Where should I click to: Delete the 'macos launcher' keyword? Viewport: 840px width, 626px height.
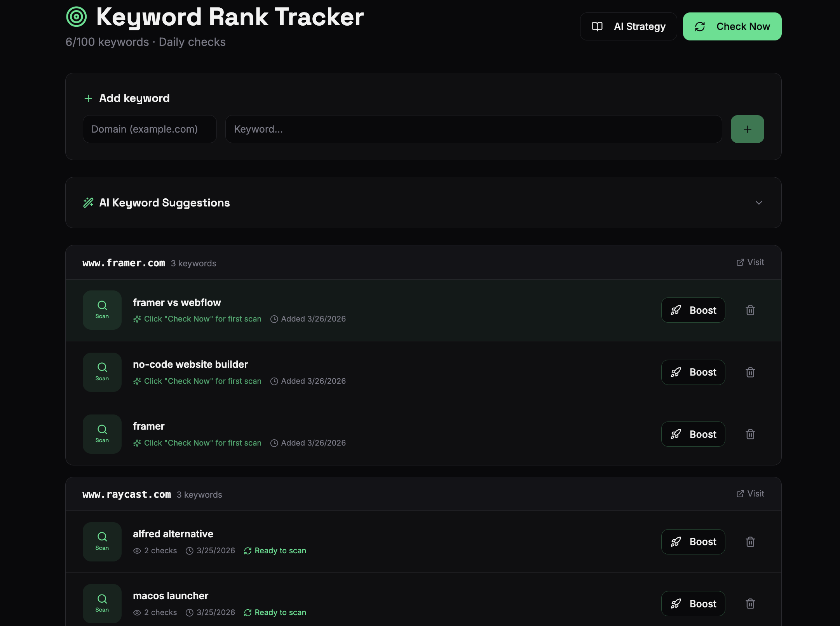[x=750, y=603]
